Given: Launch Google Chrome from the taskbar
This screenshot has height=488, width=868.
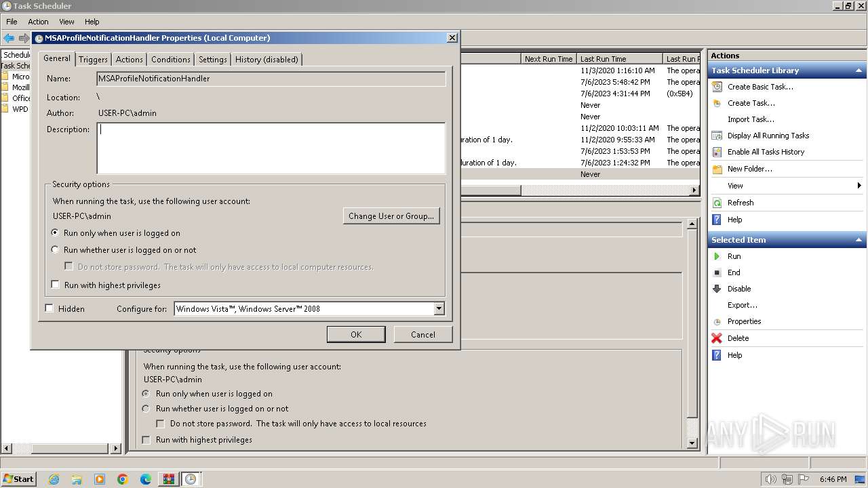Looking at the screenshot, I should click(x=123, y=479).
